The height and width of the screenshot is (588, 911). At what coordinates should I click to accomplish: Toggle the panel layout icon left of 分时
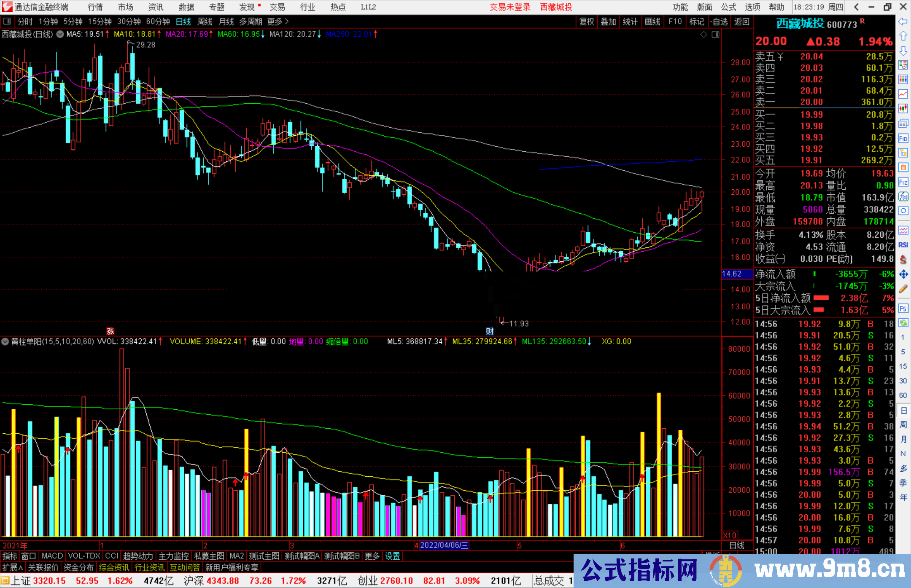[7, 21]
